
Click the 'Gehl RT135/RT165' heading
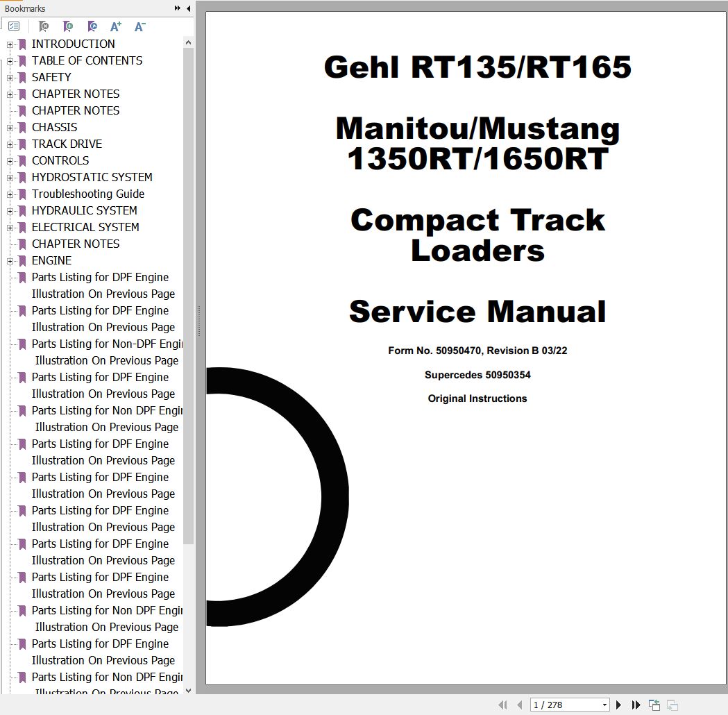477,67
